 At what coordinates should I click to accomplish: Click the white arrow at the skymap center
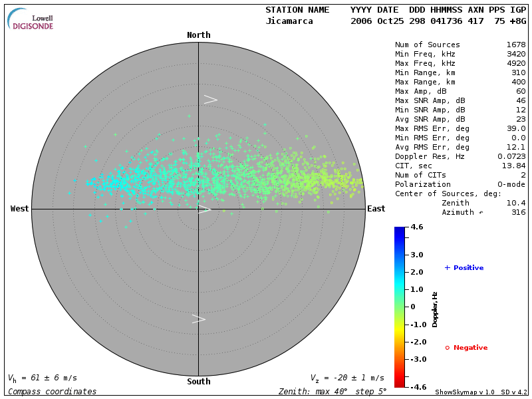click(204, 209)
